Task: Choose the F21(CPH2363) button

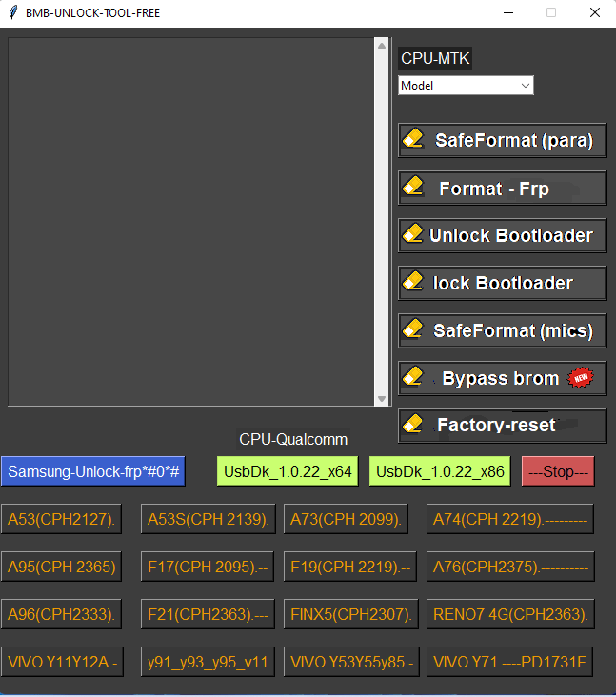Action: point(209,614)
